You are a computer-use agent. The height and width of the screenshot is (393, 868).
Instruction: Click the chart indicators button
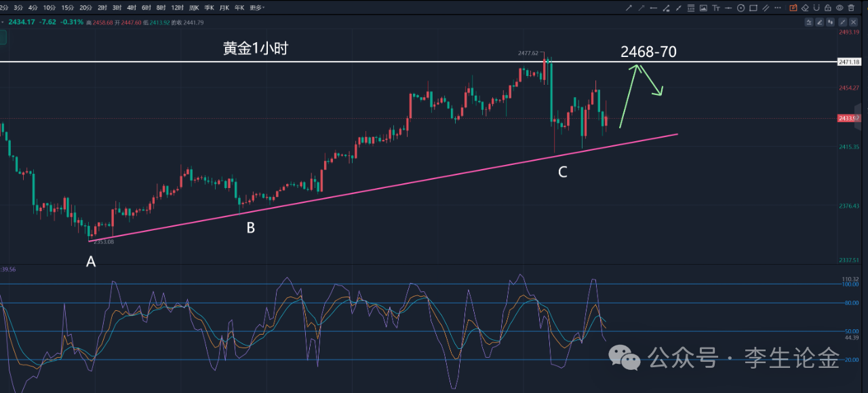pyautogui.click(x=809, y=22)
